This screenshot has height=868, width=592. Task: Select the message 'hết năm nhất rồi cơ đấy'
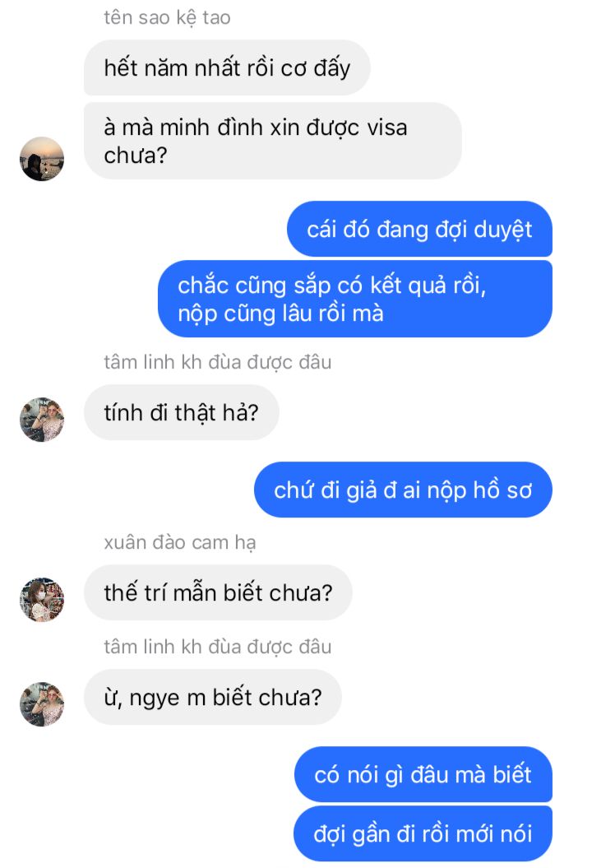[x=227, y=67]
